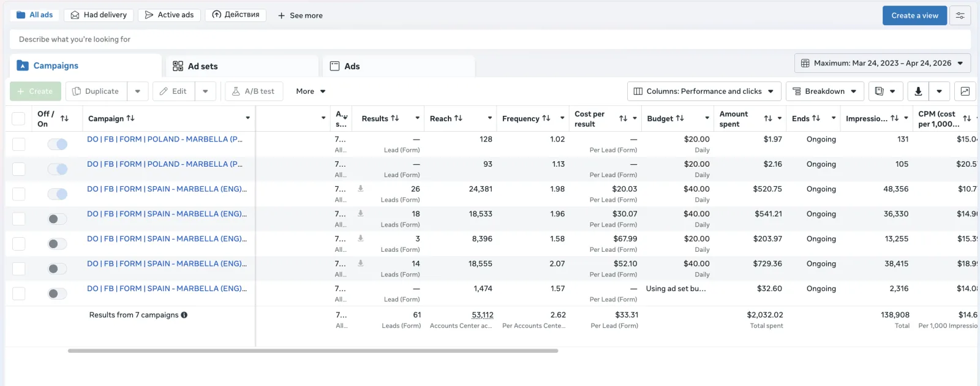Sort by the Frequency column arrows

546,118
